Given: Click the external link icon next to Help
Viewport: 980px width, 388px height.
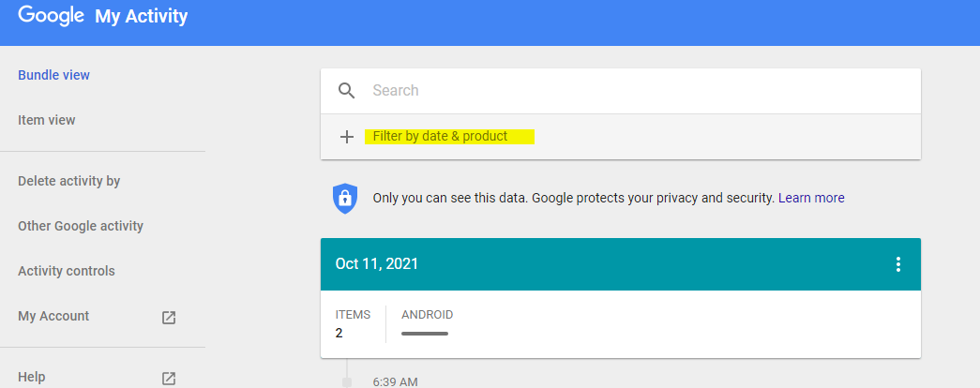Looking at the screenshot, I should 169,378.
